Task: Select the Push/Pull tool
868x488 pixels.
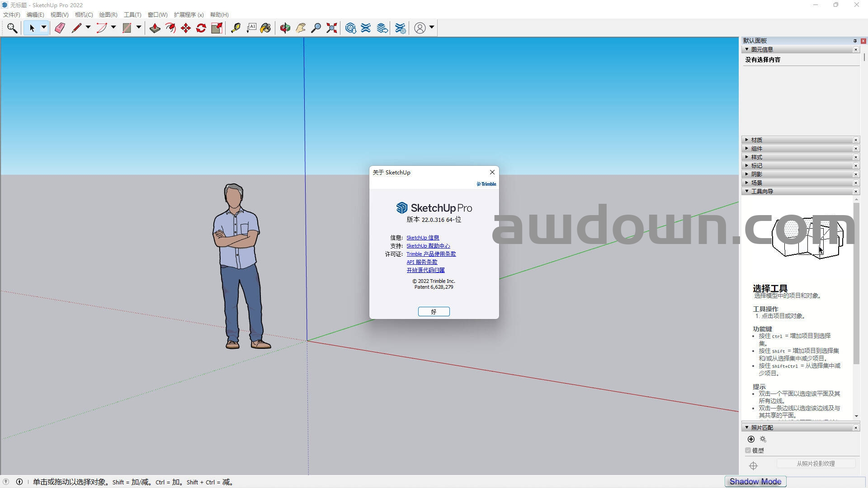Action: coord(155,28)
